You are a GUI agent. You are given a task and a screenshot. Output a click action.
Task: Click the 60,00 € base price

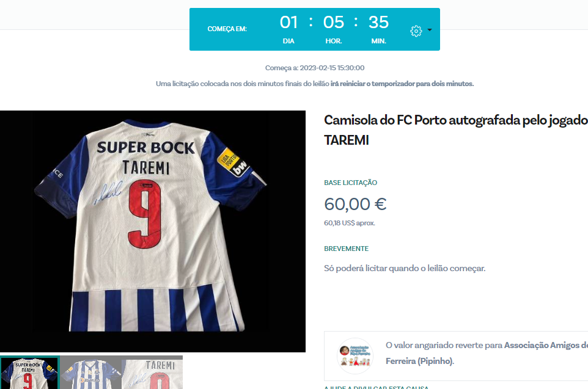point(355,204)
